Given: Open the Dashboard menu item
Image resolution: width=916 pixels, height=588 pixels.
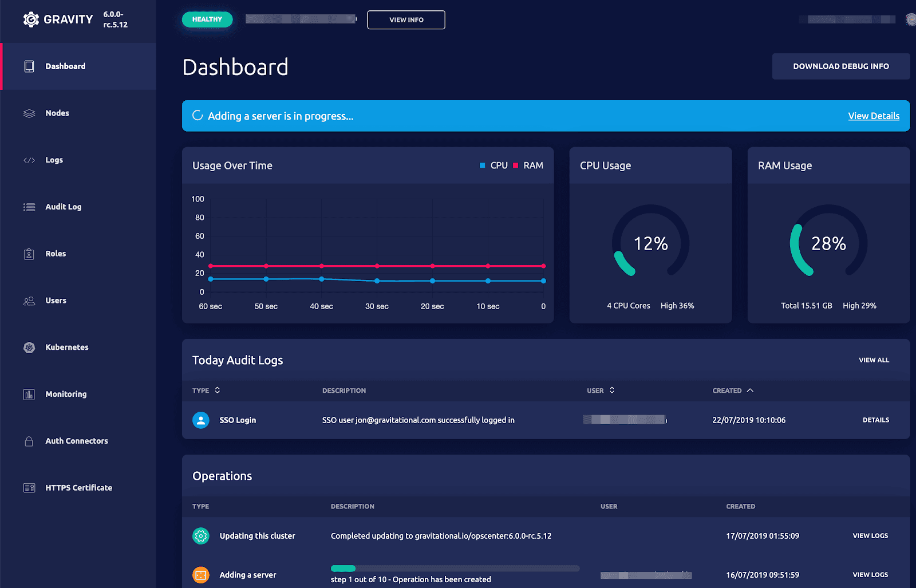Looking at the screenshot, I should click(x=65, y=66).
